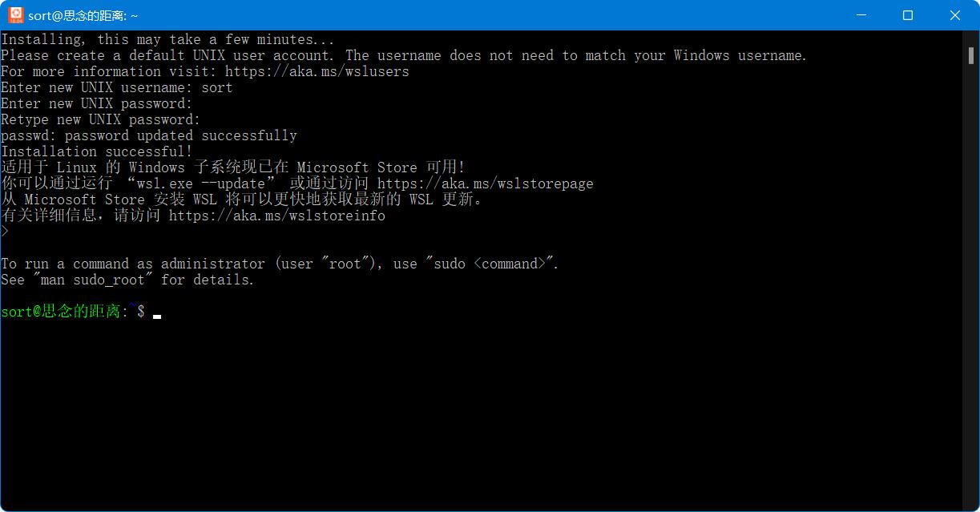Click the https://aka.ms/wslstoreinfo URL

click(277, 216)
